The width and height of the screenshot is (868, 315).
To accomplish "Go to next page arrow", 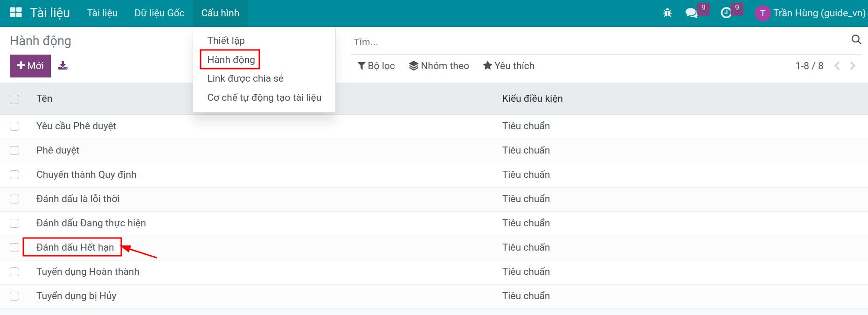I will point(853,66).
